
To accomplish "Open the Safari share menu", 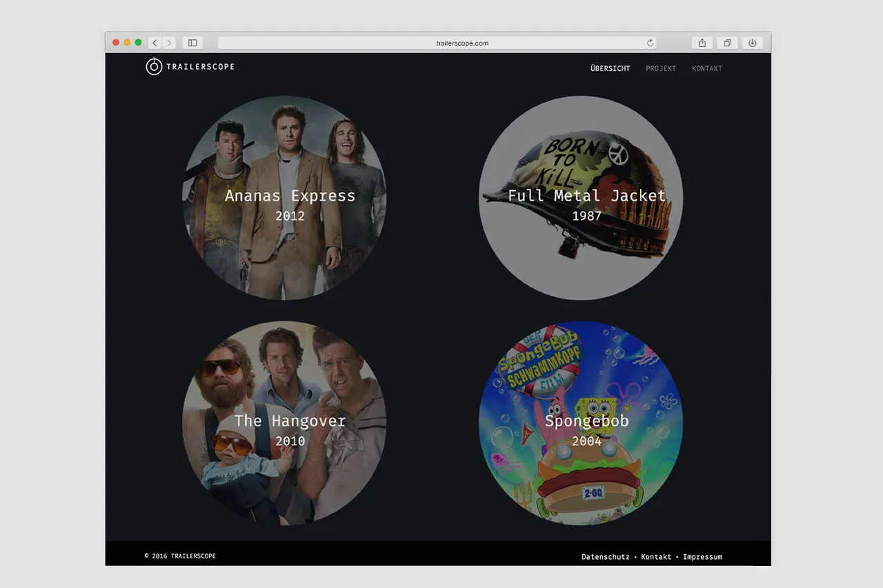I will pos(702,43).
